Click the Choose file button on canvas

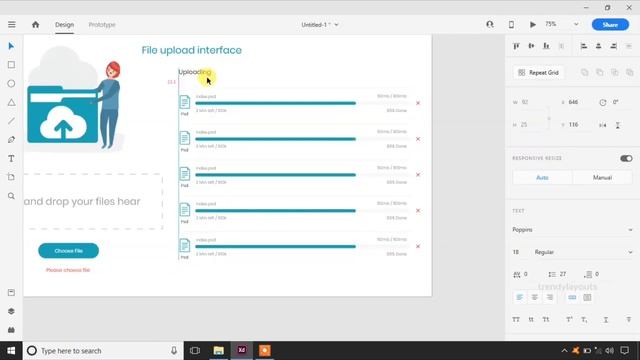(69, 251)
